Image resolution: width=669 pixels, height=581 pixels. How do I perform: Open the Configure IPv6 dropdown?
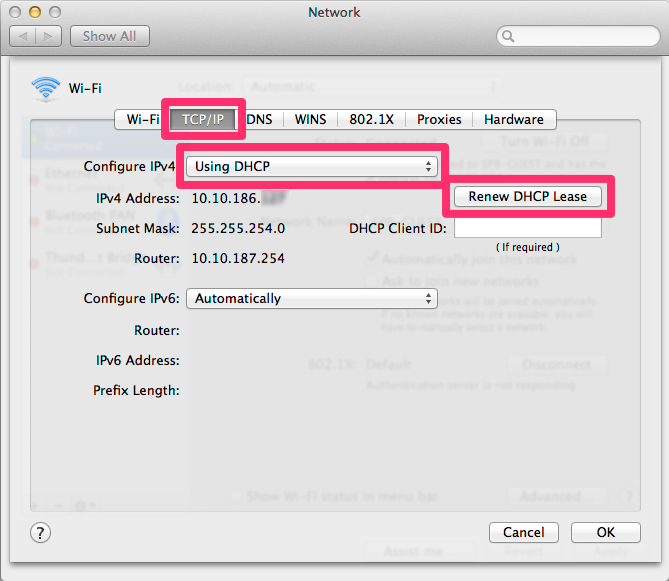click(x=313, y=298)
